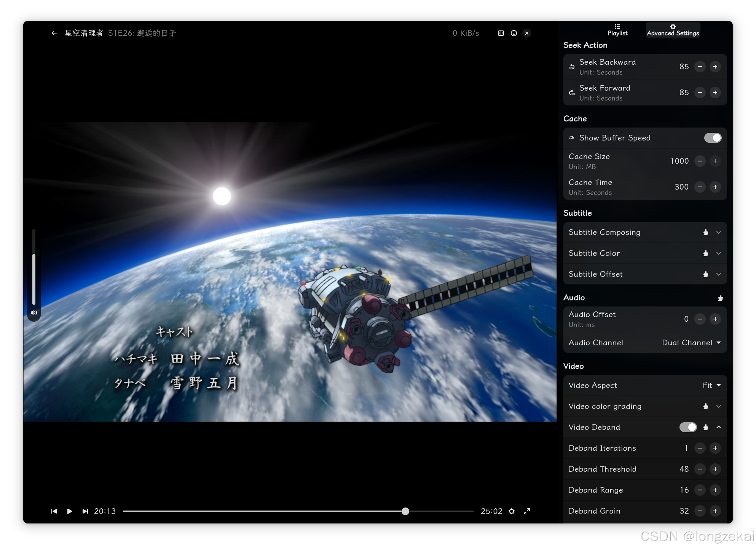Collapse the Video Deband options

pos(718,427)
